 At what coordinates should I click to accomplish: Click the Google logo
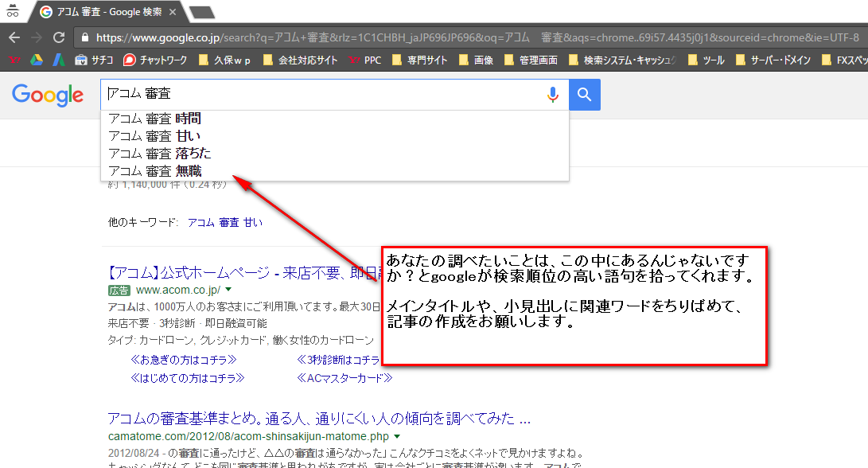(48, 96)
